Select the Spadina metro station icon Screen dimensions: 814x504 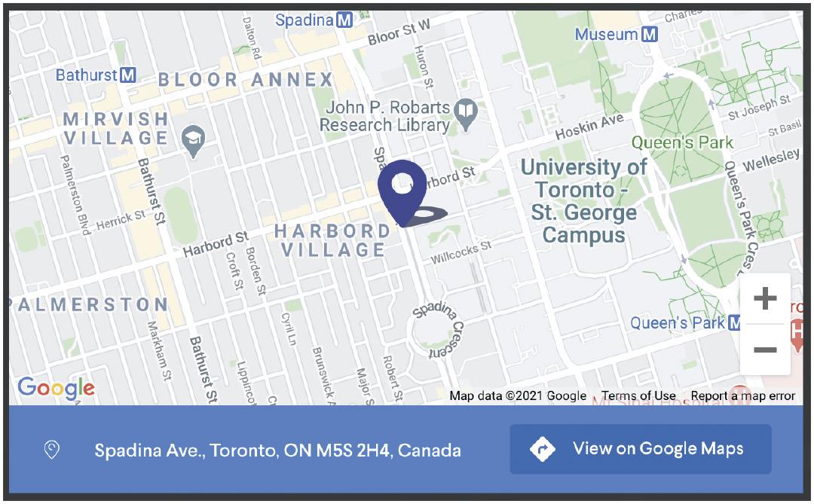pyautogui.click(x=344, y=20)
